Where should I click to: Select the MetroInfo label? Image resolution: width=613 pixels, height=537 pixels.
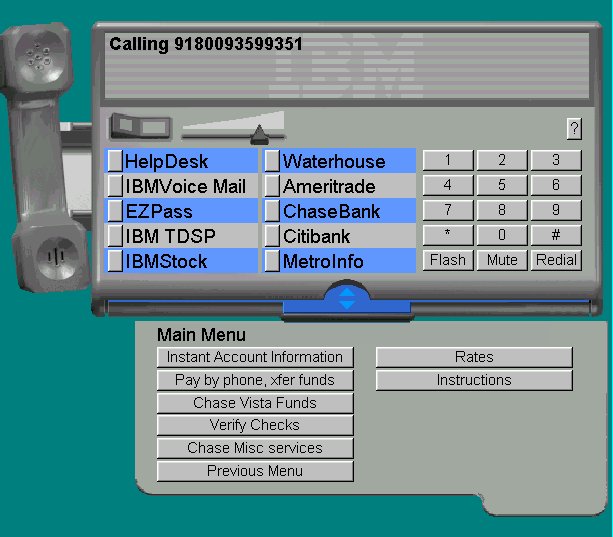323,261
